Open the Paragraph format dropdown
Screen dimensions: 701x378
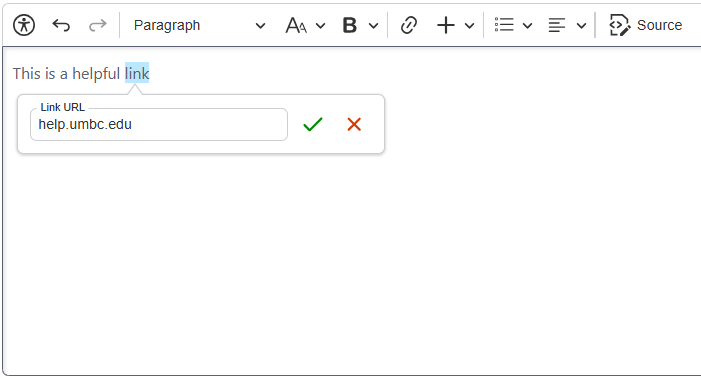pos(199,25)
